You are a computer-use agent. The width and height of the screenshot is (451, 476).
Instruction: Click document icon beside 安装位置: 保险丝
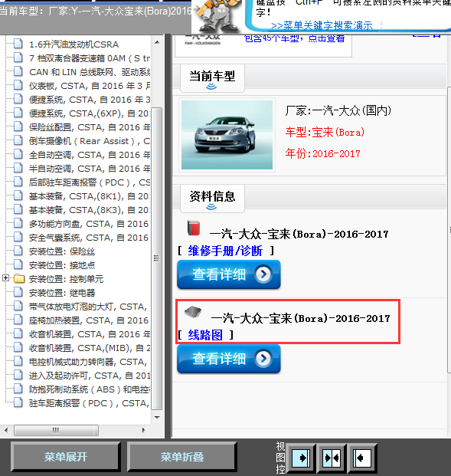click(18, 251)
